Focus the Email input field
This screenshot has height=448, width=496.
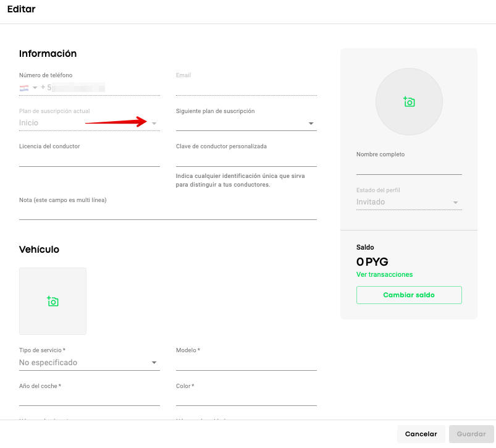pyautogui.click(x=246, y=88)
